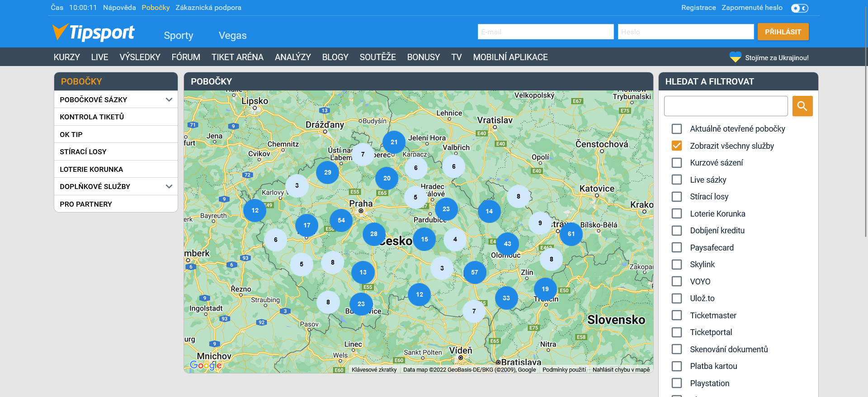Open map cluster marker 54 near Praha
This screenshot has height=397, width=868.
(341, 220)
